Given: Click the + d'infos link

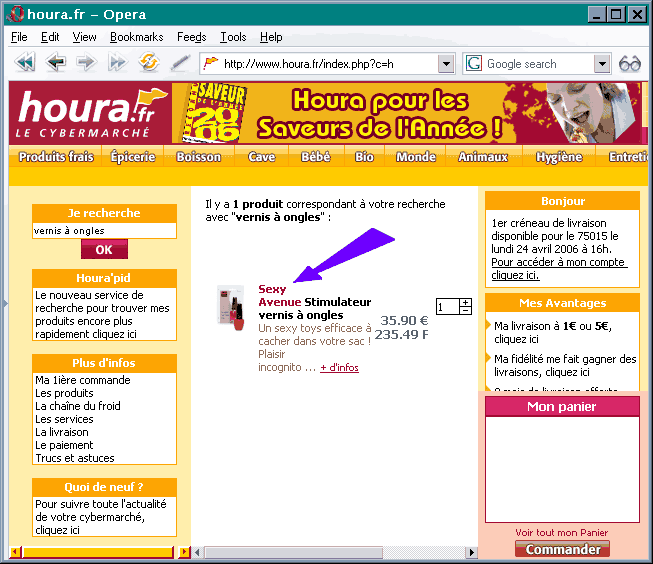Looking at the screenshot, I should tap(339, 367).
